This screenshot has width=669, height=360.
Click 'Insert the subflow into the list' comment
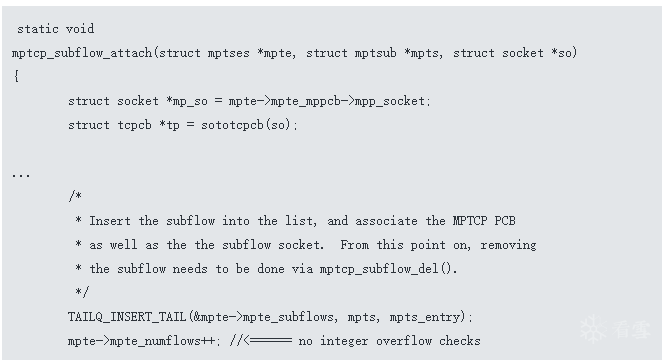pos(203,221)
